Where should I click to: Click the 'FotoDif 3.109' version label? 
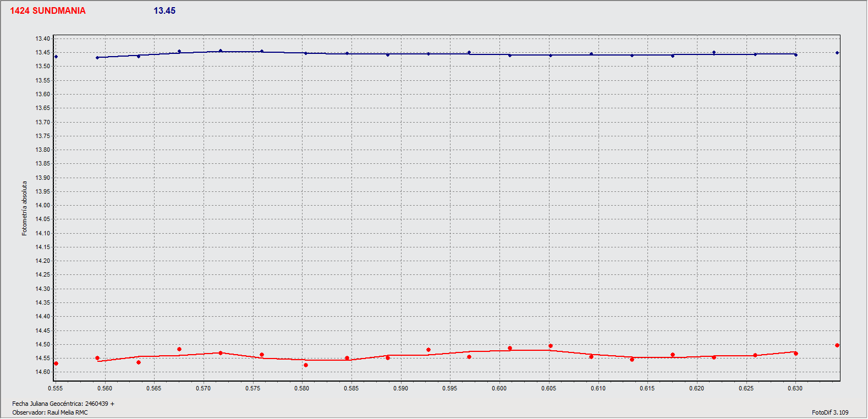830,412
